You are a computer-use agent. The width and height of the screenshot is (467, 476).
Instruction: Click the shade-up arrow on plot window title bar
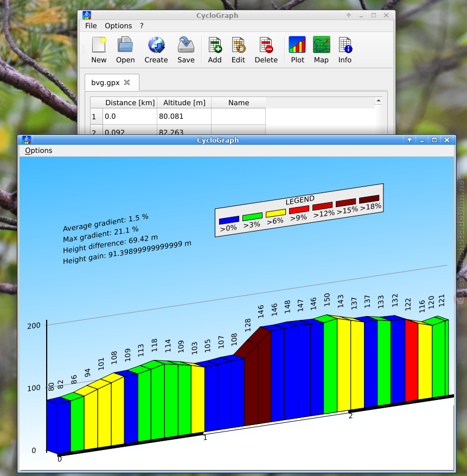pyautogui.click(x=410, y=140)
